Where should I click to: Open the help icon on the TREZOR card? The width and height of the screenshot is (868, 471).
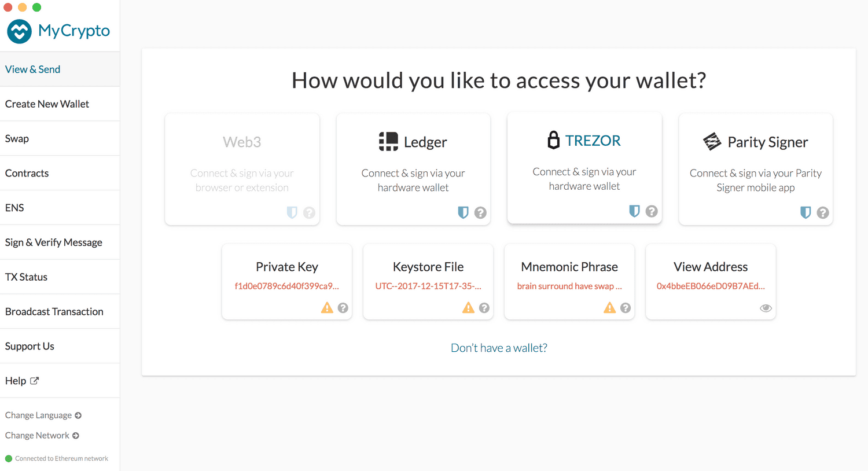click(652, 212)
